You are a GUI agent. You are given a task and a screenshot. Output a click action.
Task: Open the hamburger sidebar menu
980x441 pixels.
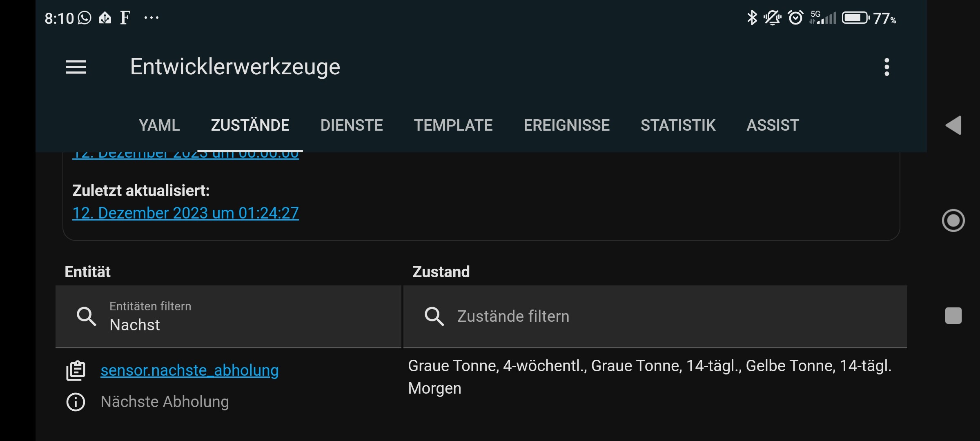tap(76, 67)
